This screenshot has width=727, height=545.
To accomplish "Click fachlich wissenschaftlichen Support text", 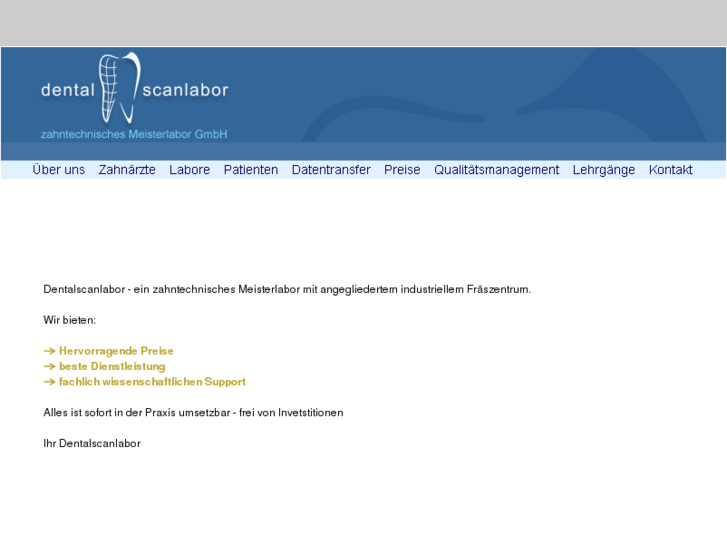I will point(152,382).
